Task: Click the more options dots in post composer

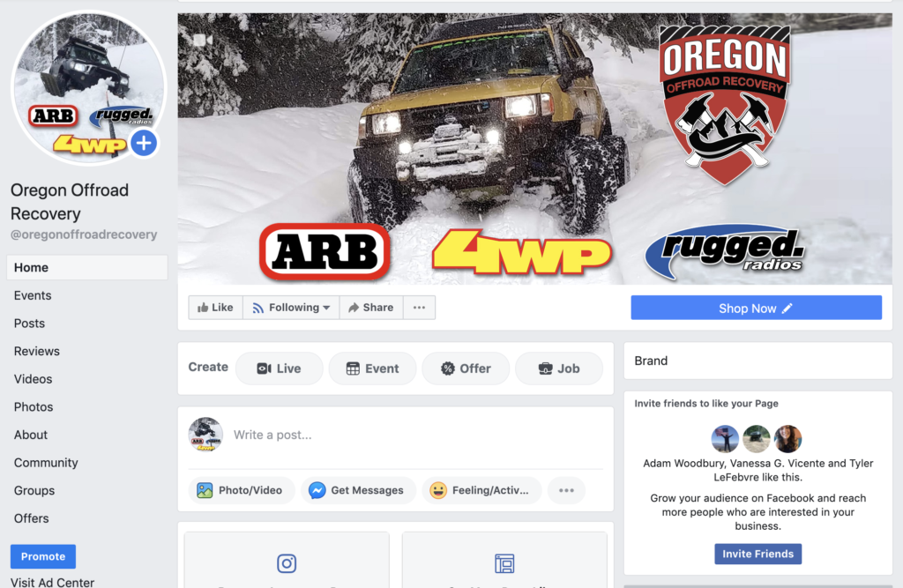Action: (x=566, y=490)
